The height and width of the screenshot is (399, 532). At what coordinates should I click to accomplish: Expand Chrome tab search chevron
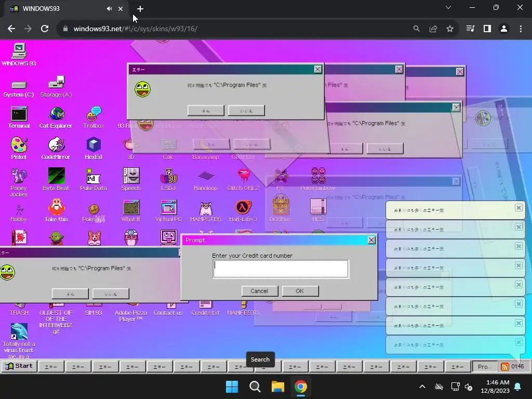[448, 7]
